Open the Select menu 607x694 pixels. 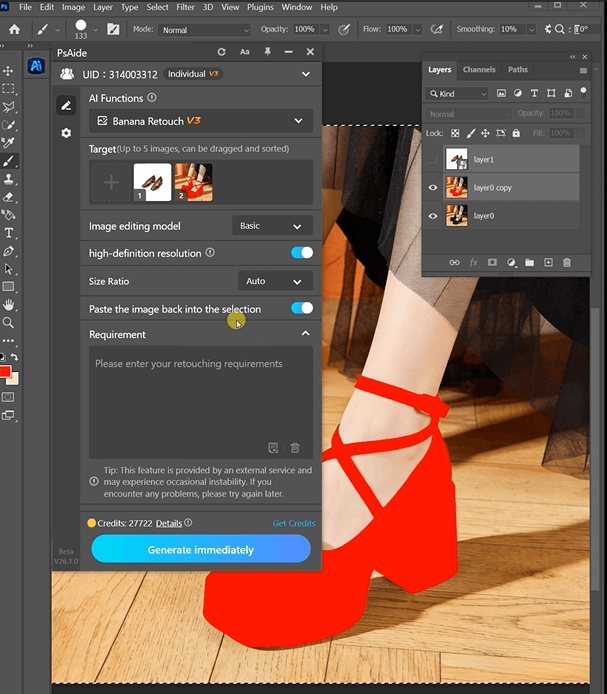(x=157, y=7)
